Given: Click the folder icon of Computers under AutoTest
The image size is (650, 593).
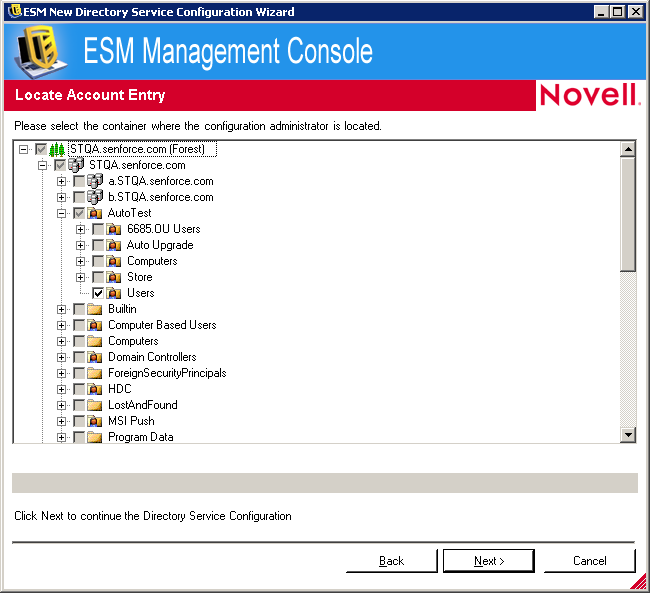Looking at the screenshot, I should coord(114,261).
